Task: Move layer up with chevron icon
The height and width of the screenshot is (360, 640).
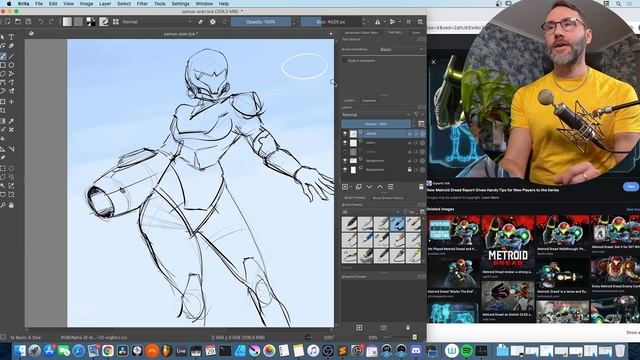Action: [380, 187]
